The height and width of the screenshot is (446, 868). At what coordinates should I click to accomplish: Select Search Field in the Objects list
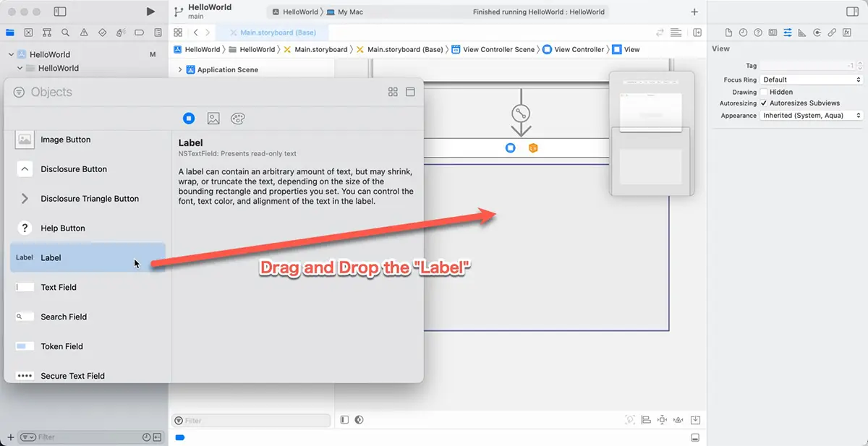coord(88,317)
